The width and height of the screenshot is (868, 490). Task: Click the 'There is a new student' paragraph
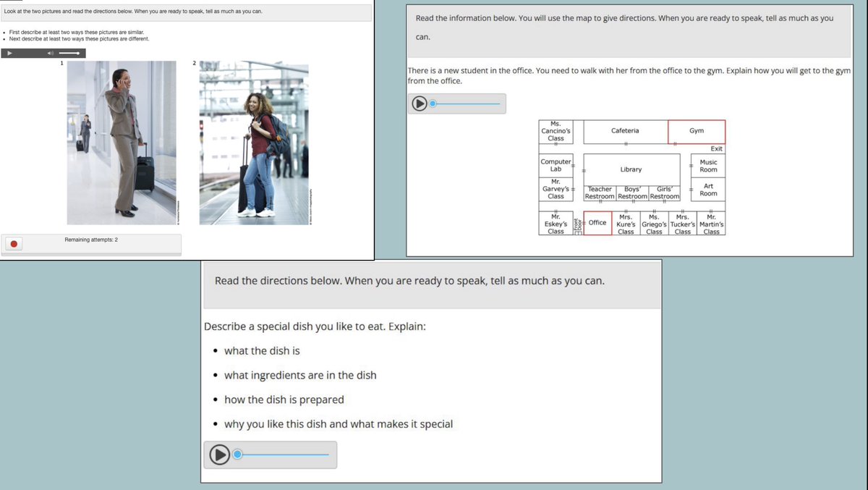click(629, 76)
